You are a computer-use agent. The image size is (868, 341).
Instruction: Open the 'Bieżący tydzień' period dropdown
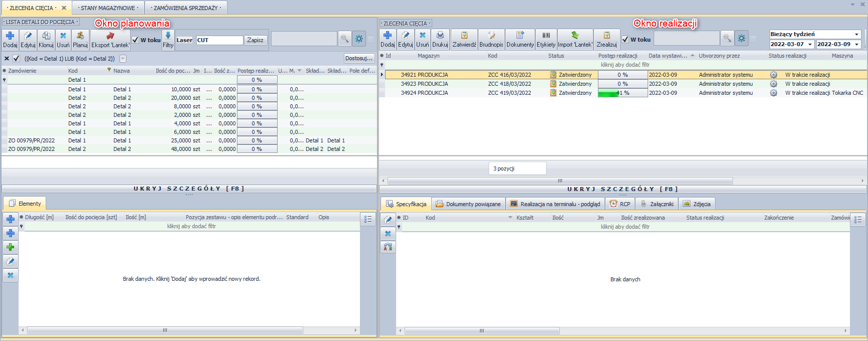(x=856, y=34)
